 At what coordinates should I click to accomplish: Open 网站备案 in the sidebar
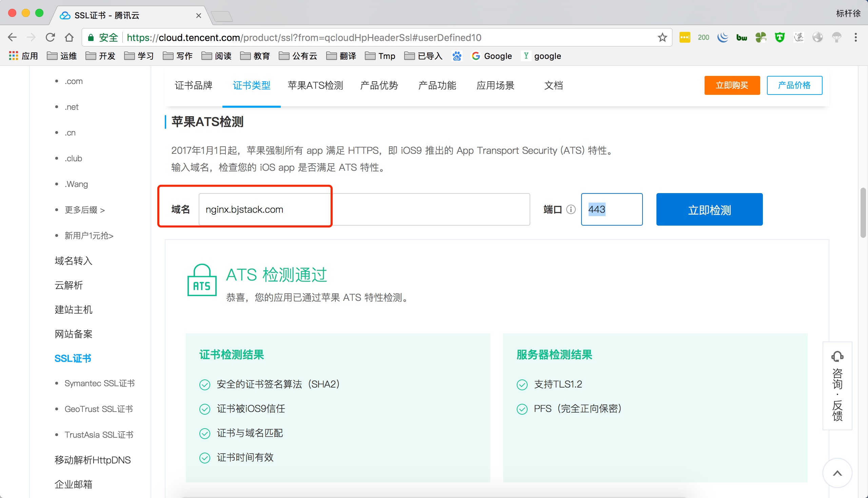pyautogui.click(x=73, y=334)
